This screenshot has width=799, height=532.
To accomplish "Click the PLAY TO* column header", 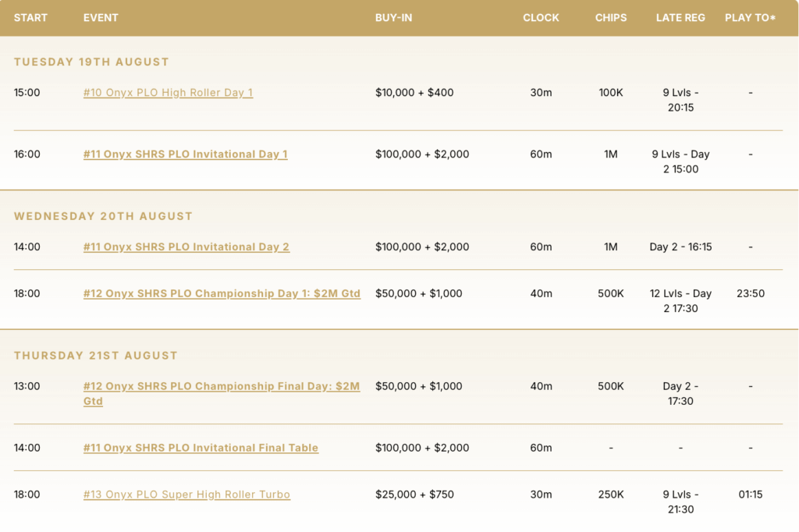I will [750, 18].
